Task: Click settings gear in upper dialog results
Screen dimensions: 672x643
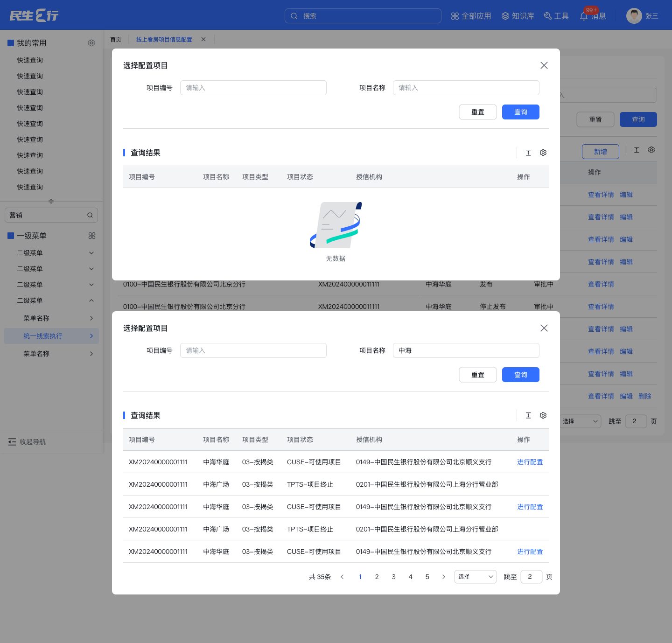Action: coord(543,153)
